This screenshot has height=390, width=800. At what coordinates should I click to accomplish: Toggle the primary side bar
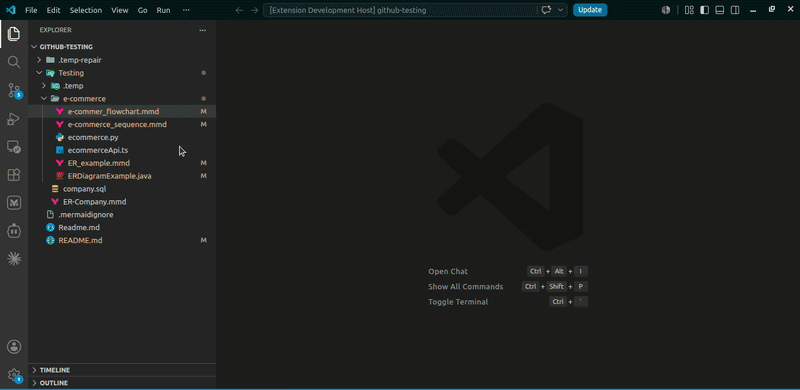point(705,10)
